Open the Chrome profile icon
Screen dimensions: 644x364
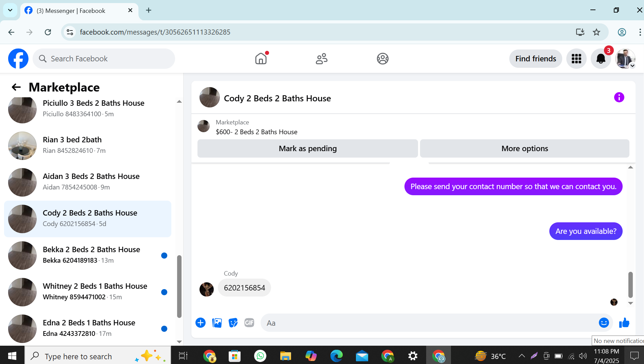point(622,32)
